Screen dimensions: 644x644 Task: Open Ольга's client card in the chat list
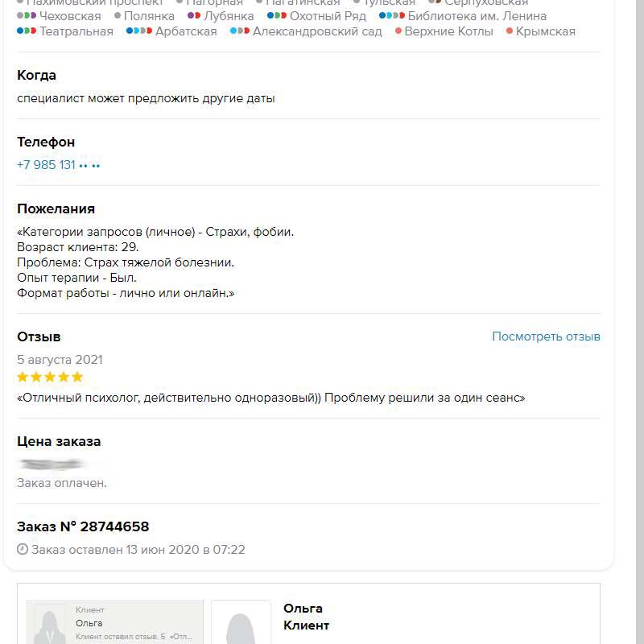point(114,623)
